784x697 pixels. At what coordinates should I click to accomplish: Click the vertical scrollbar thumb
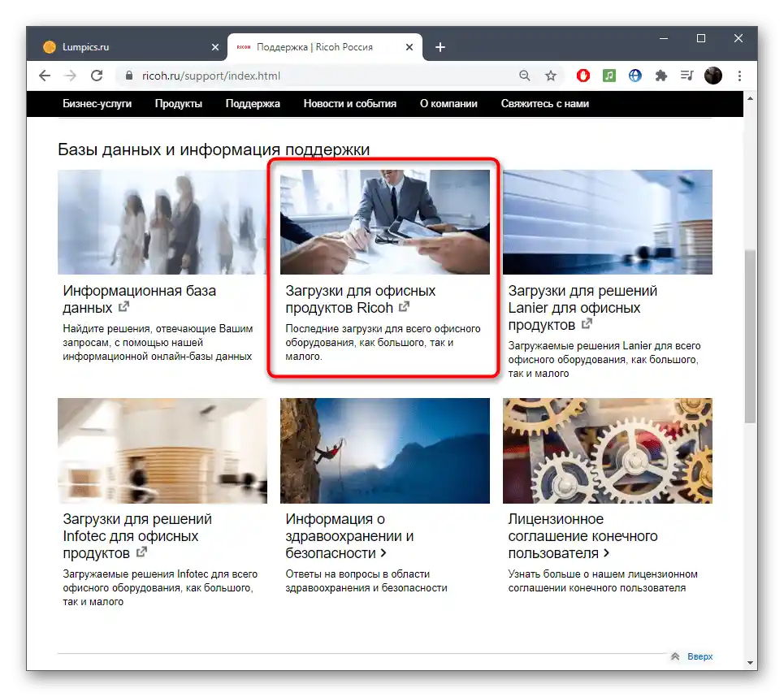[750, 336]
